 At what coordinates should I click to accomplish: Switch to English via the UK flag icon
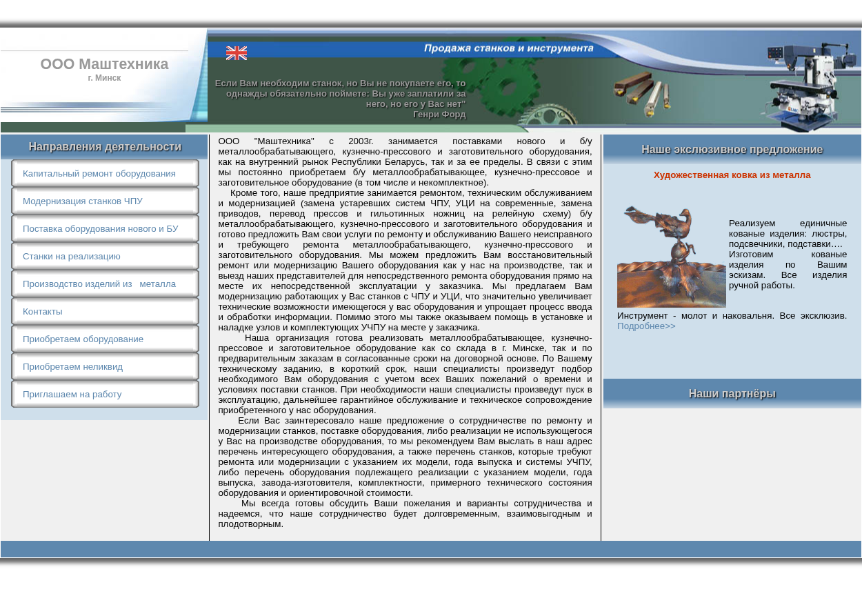click(237, 53)
